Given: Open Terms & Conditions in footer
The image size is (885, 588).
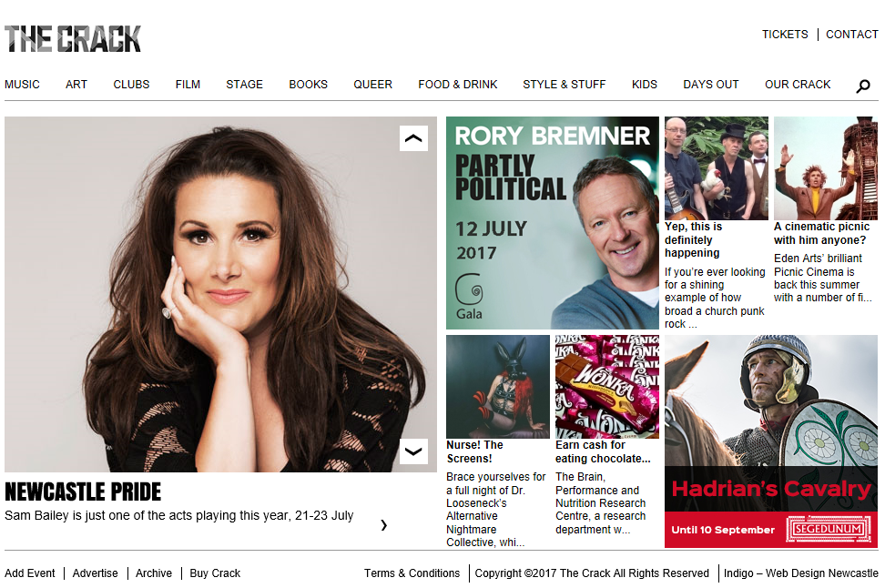Looking at the screenshot, I should click(412, 573).
